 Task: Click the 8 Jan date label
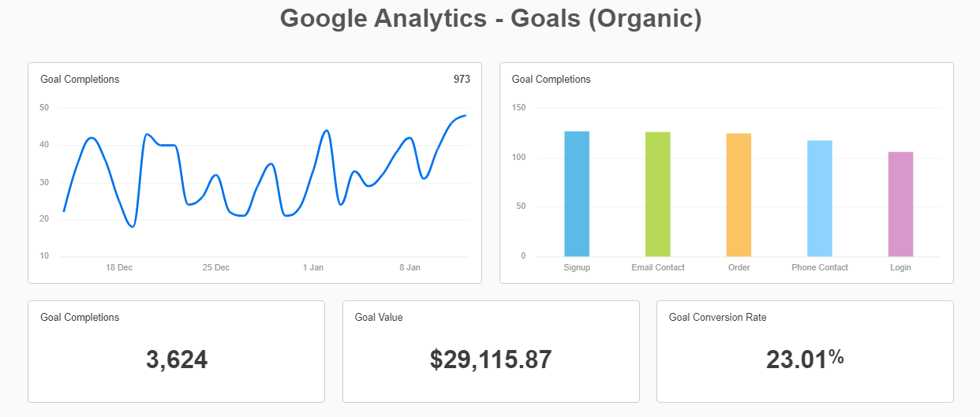[410, 267]
